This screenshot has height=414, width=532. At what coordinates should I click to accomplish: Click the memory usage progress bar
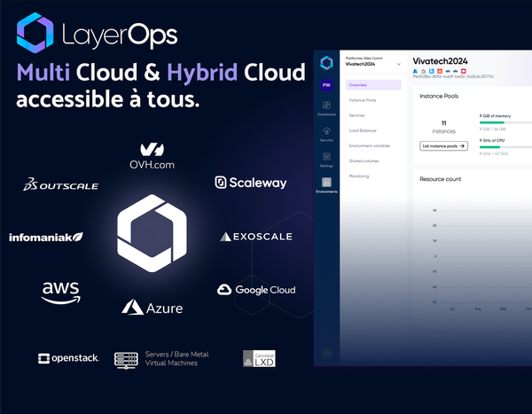point(505,122)
